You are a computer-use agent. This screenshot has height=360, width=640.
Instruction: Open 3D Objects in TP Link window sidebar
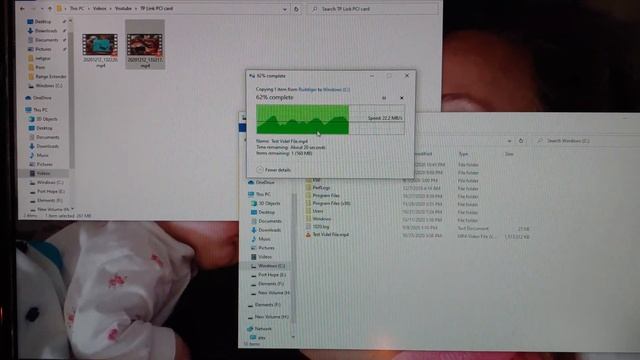point(47,119)
